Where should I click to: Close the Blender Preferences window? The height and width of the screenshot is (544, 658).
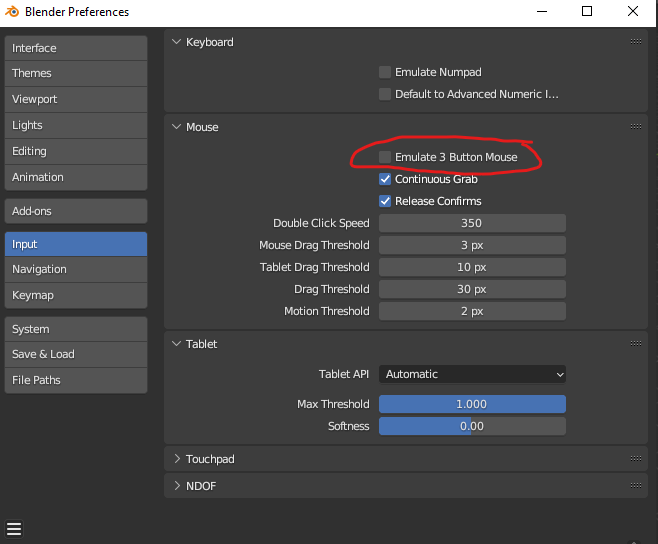[633, 11]
